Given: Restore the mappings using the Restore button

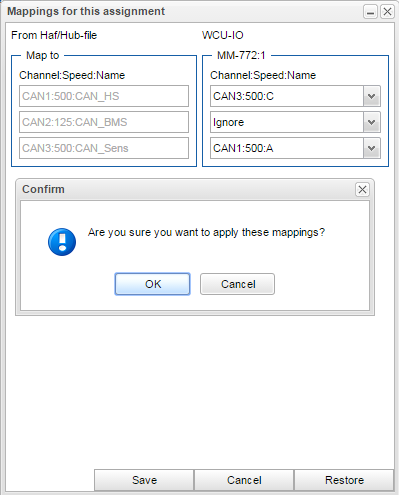Looking at the screenshot, I should point(344,480).
